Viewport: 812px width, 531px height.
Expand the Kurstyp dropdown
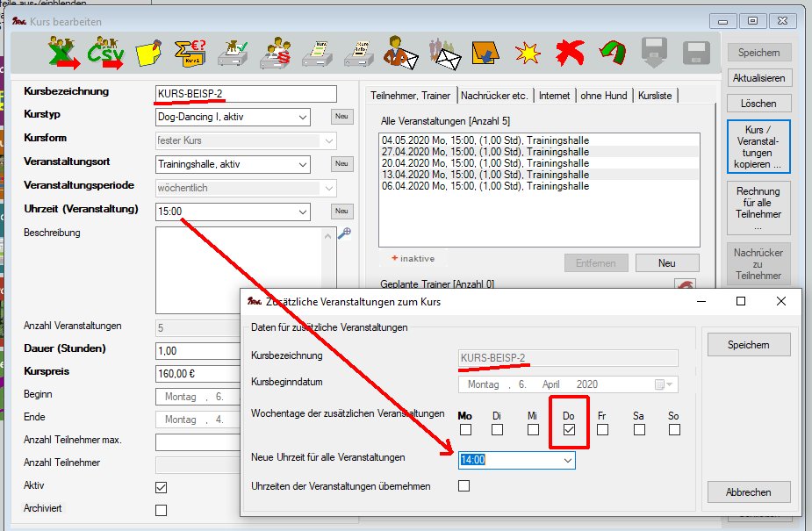[303, 117]
